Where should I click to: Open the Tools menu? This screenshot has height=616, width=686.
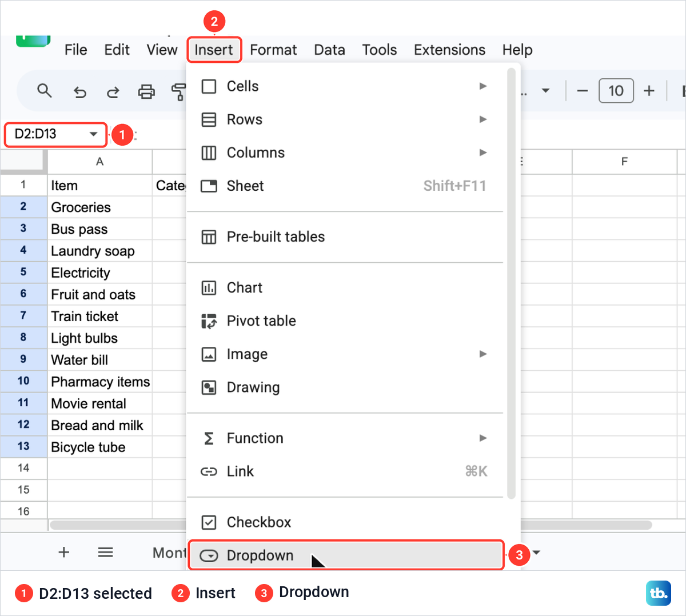coord(379,50)
